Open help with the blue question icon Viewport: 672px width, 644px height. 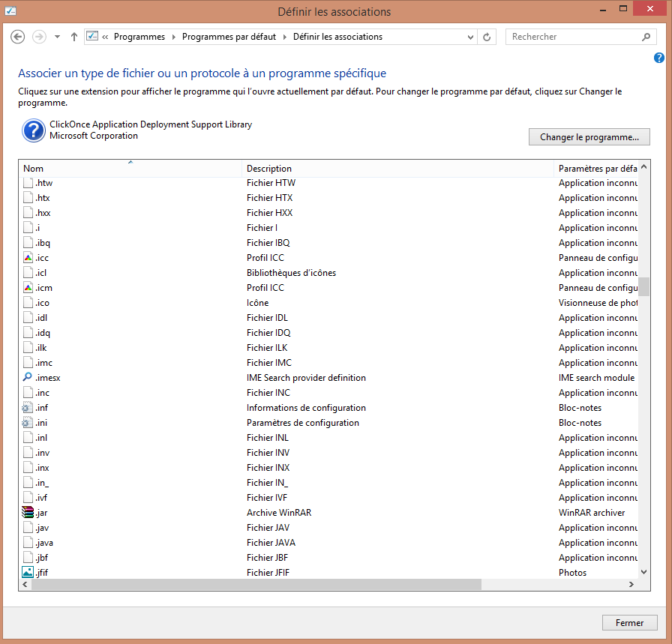pyautogui.click(x=658, y=58)
